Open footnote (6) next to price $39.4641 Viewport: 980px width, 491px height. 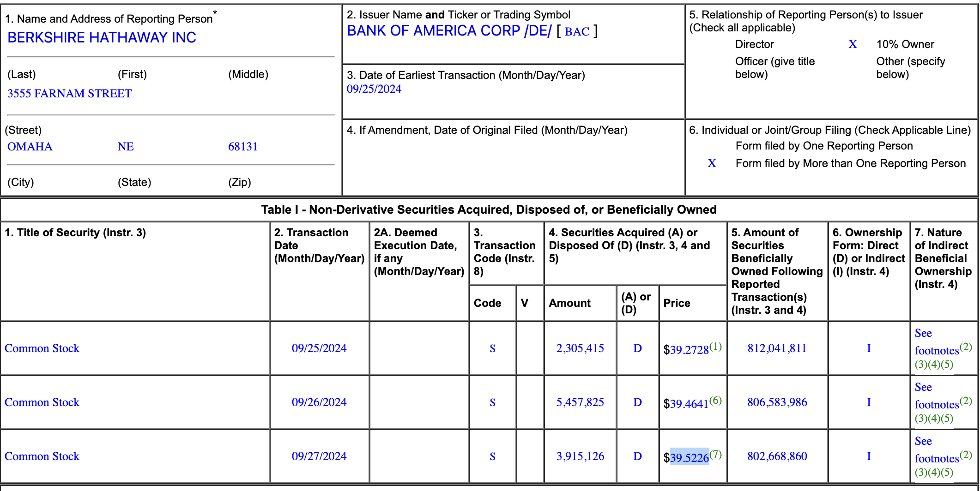[715, 401]
